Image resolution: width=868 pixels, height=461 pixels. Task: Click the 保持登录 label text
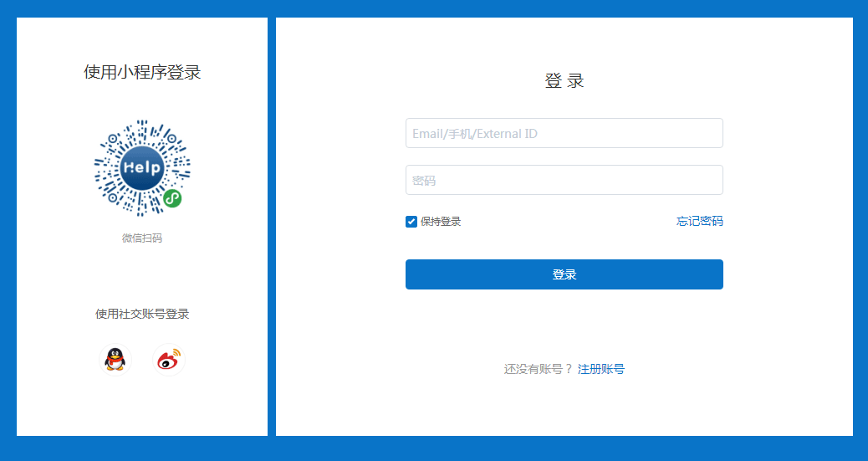click(x=441, y=222)
